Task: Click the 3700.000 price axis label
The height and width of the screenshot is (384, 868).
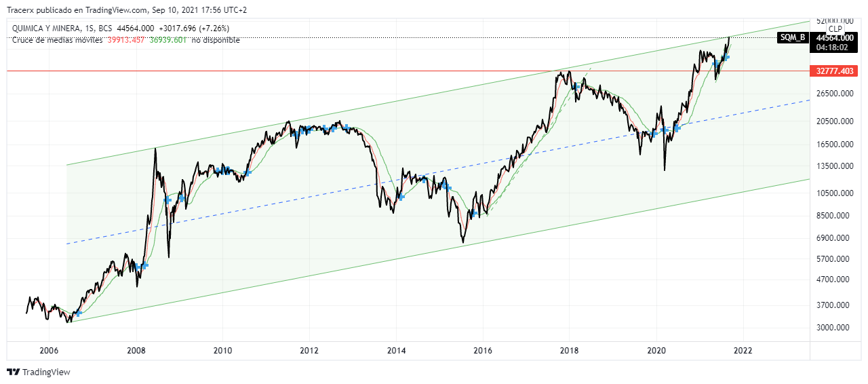Action: coord(831,305)
